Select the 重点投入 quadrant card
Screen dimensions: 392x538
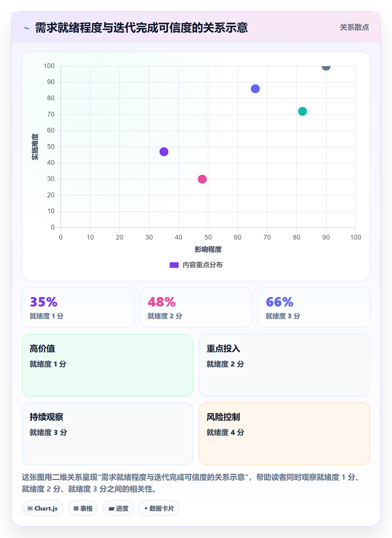284,365
